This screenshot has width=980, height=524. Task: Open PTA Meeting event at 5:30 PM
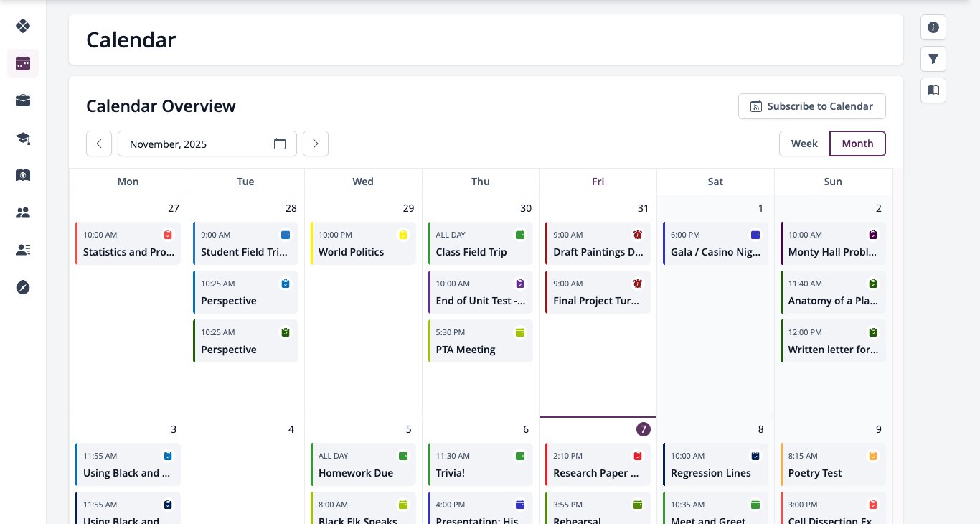click(481, 341)
